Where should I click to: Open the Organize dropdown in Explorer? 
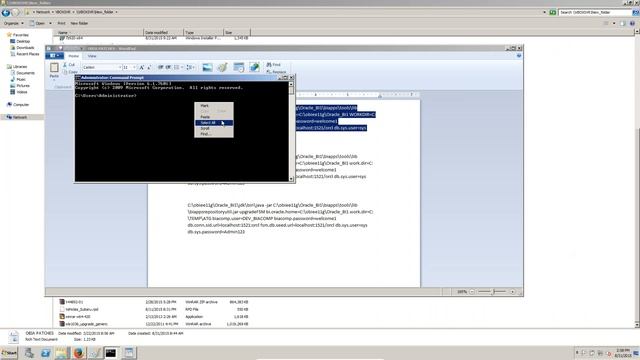click(x=13, y=23)
